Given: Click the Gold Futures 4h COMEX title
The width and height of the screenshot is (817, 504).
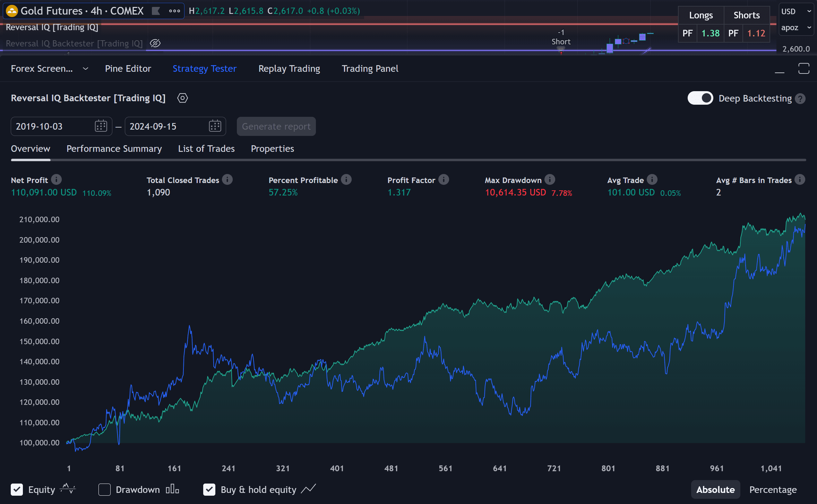Looking at the screenshot, I should [x=82, y=11].
